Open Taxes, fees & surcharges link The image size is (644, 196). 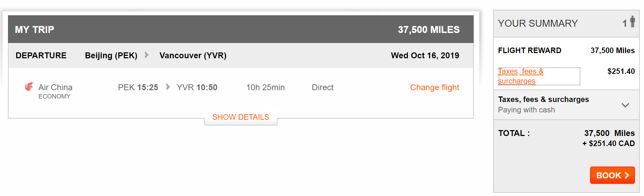pyautogui.click(x=521, y=76)
